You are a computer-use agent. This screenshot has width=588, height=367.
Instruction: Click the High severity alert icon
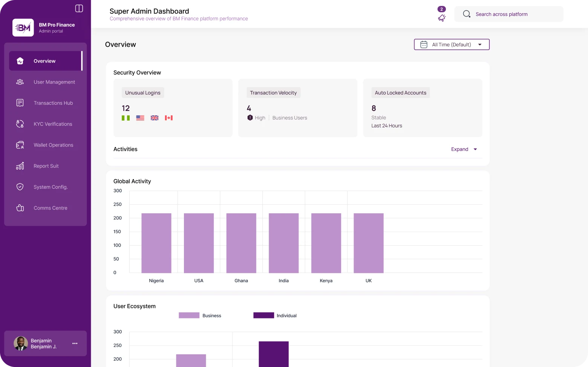coord(250,118)
